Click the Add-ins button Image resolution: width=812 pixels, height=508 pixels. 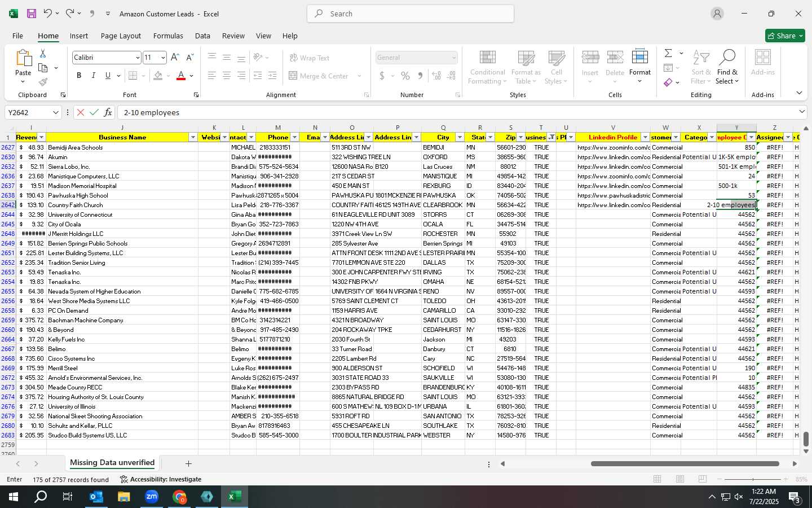[x=762, y=63]
